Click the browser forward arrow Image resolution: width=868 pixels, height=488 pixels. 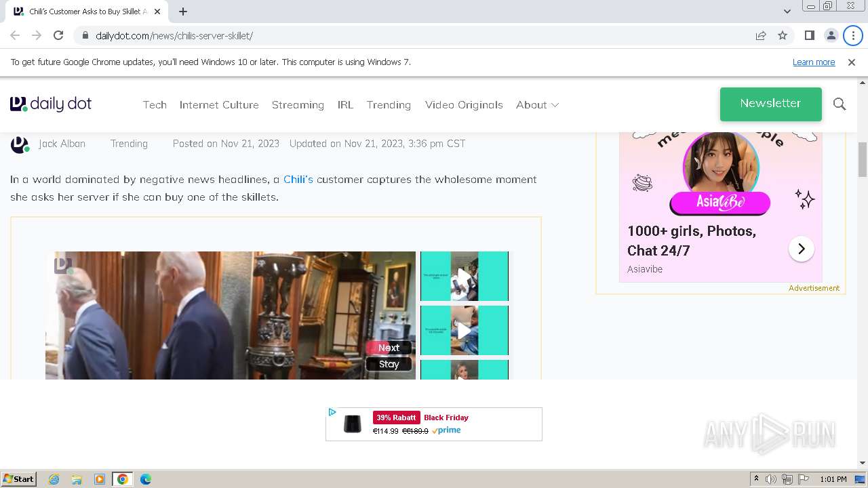[x=37, y=35]
